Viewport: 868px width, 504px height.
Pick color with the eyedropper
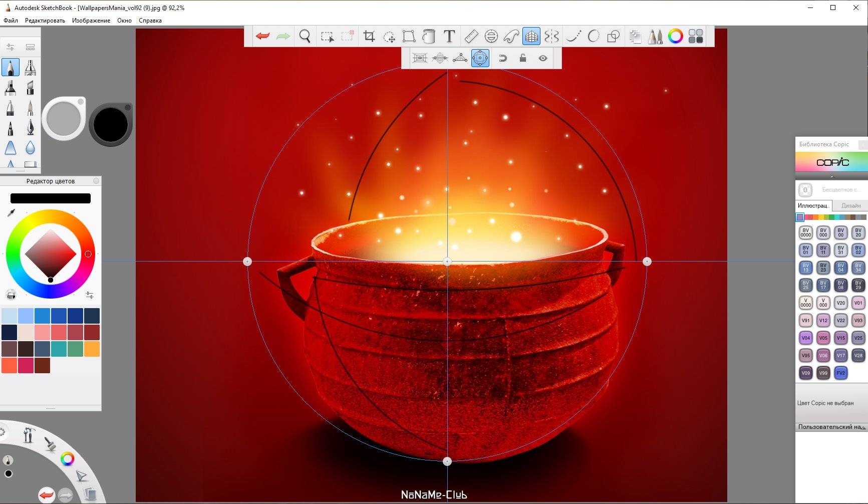click(11, 213)
